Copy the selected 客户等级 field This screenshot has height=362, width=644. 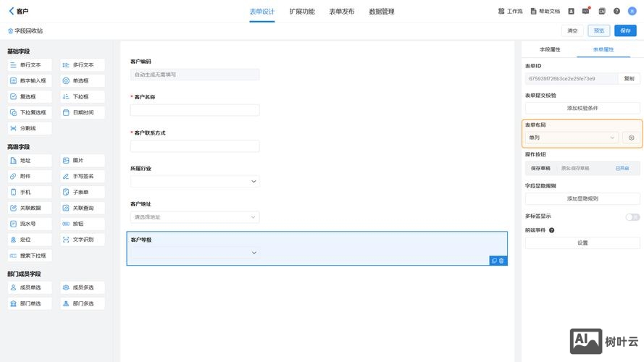495,261
